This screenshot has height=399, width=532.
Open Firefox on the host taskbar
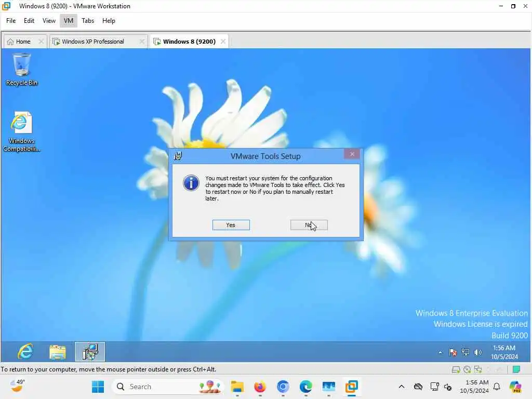pyautogui.click(x=260, y=387)
